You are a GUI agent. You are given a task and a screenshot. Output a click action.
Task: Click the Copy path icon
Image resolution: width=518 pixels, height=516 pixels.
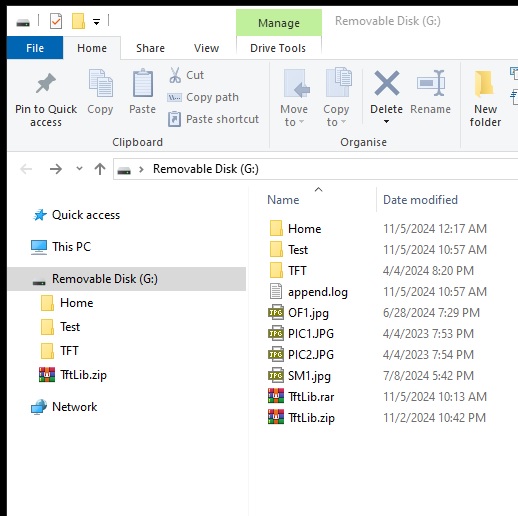(175, 97)
